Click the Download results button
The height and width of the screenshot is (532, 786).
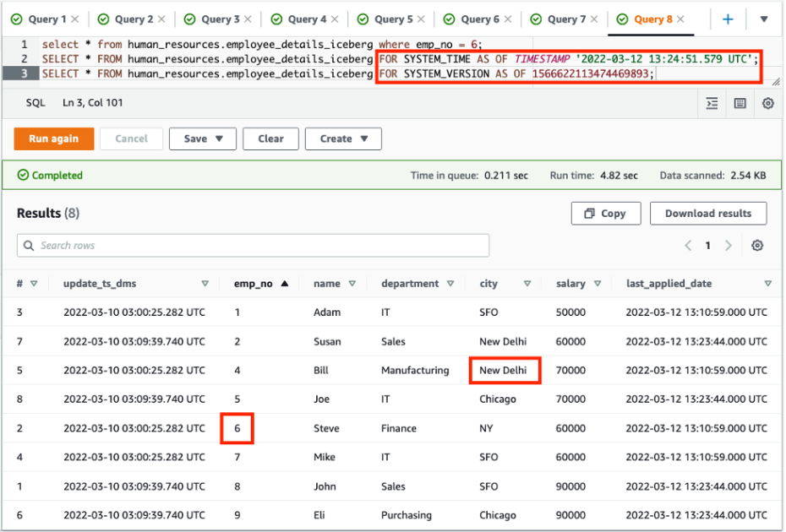coord(707,214)
